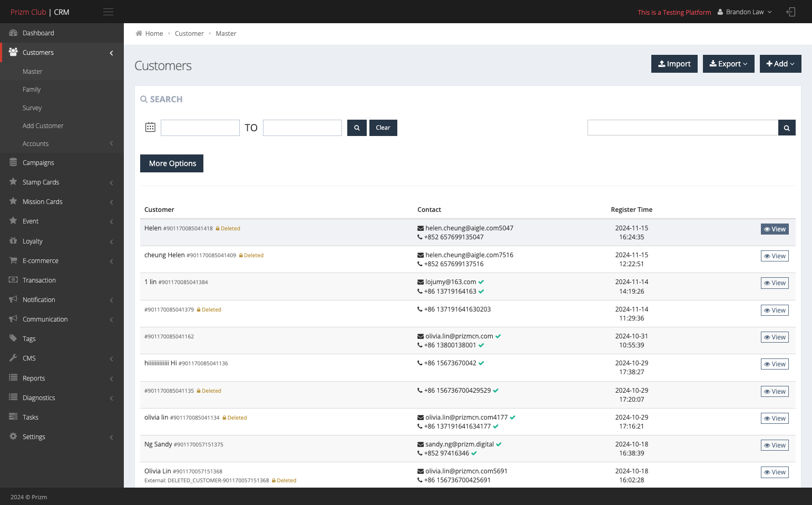Click the Notification megaphone icon

[x=13, y=299]
